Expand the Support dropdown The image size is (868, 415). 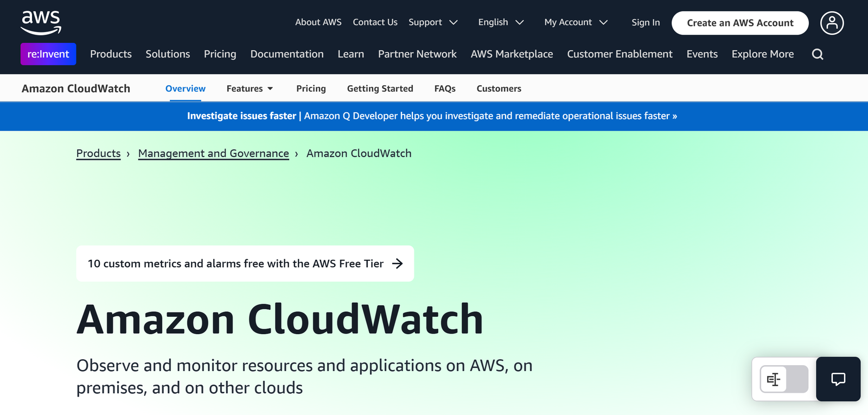coord(433,22)
